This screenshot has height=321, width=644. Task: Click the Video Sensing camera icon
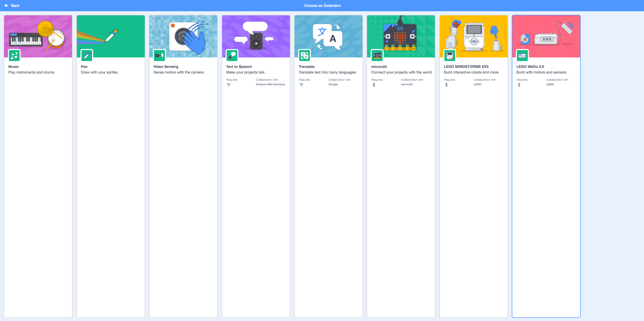coord(159,55)
